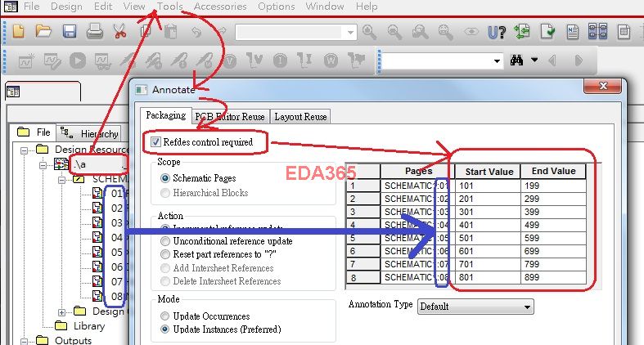Select Hierarchical Blocks scope radio button
644x345 pixels.
point(165,193)
